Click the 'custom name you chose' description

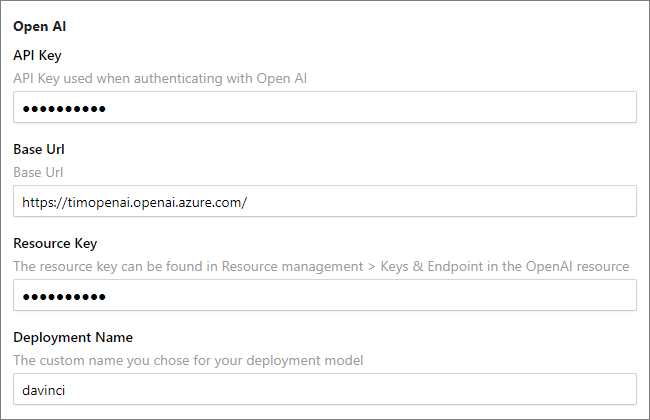[188, 360]
